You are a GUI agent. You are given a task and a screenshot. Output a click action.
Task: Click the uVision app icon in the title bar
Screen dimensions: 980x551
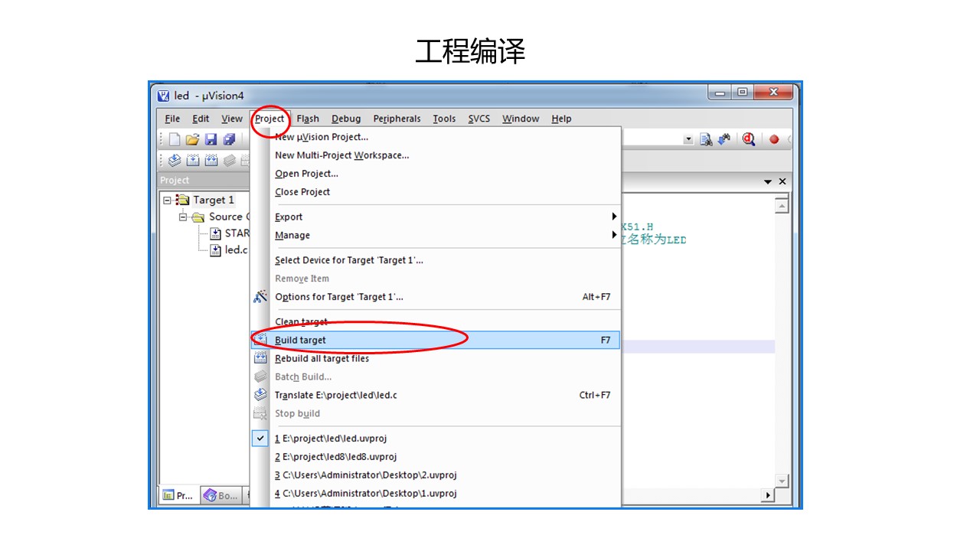pos(163,96)
